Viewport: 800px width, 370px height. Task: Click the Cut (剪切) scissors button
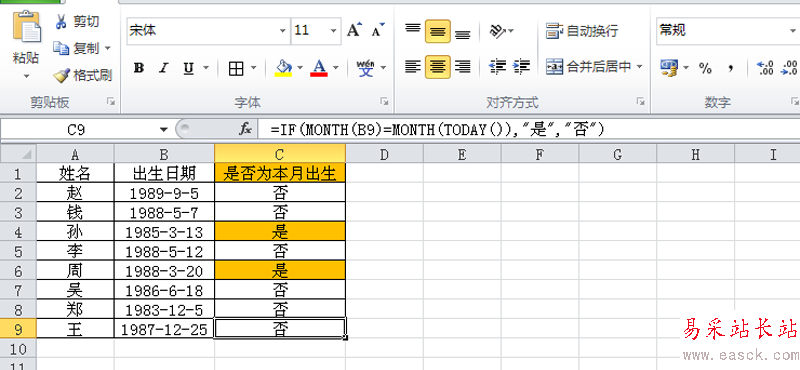point(78,21)
